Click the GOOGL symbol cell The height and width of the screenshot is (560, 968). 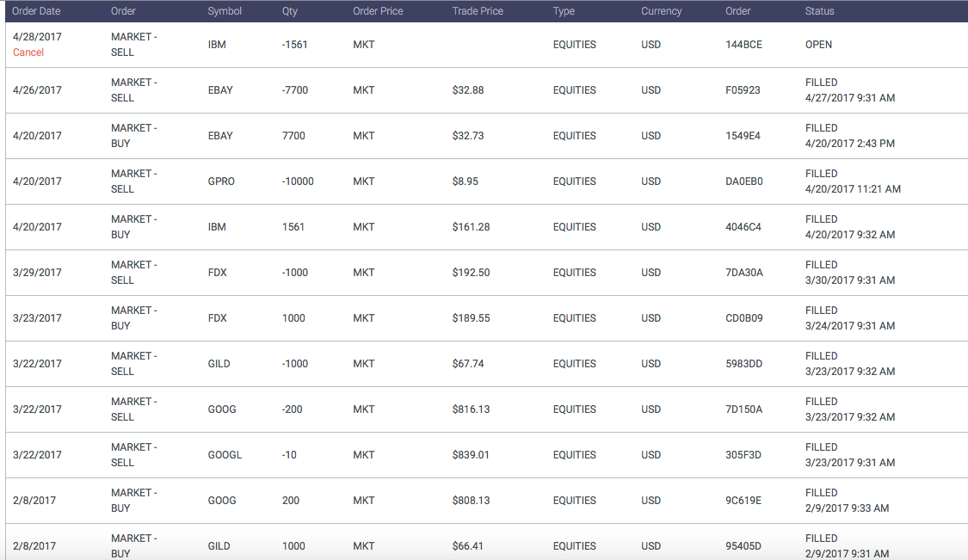pyautogui.click(x=225, y=455)
